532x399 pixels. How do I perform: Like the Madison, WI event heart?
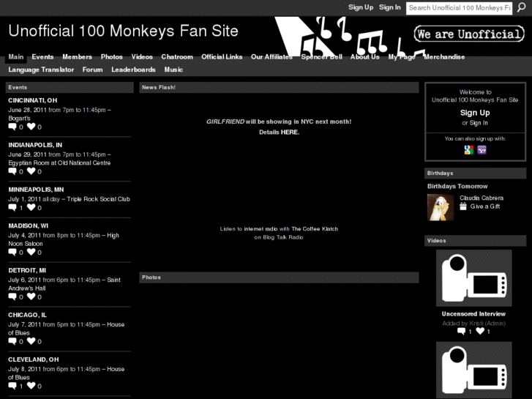click(x=31, y=252)
